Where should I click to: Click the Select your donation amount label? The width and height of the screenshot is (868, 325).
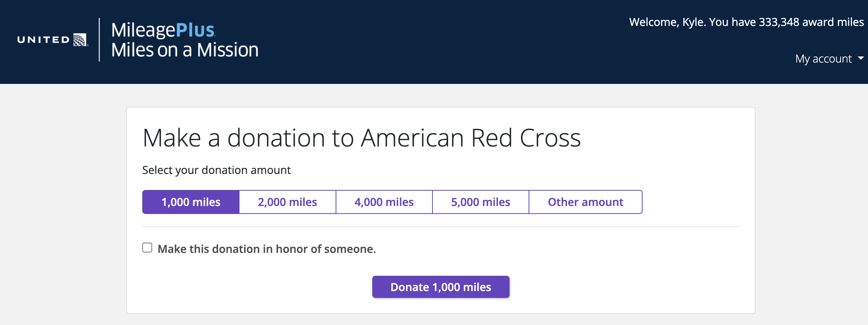coord(216,170)
